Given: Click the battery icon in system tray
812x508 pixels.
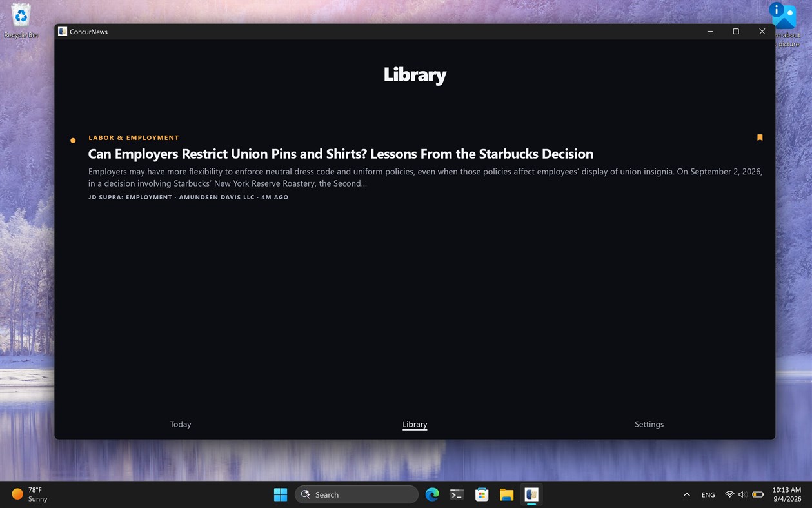Looking at the screenshot, I should 758,494.
